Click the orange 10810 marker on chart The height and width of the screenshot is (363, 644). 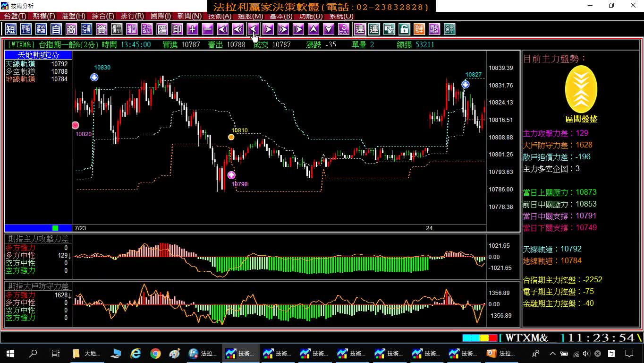coord(231,137)
